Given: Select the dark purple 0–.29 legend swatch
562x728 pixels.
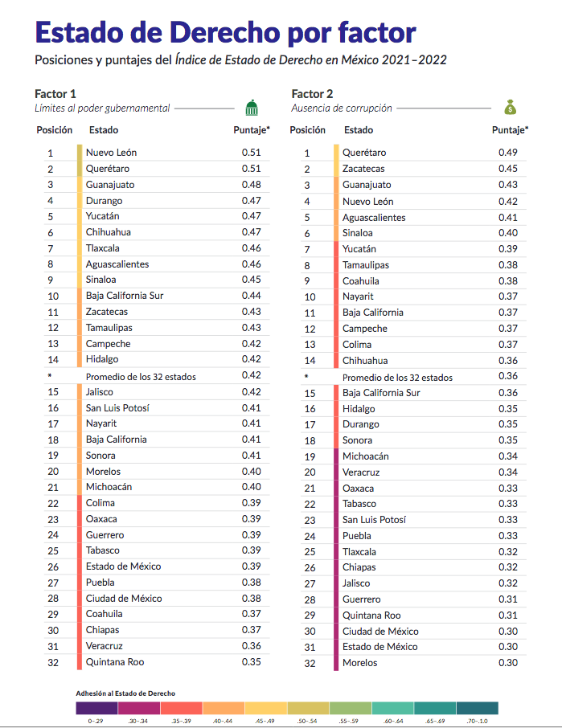Looking at the screenshot, I should coord(96,708).
